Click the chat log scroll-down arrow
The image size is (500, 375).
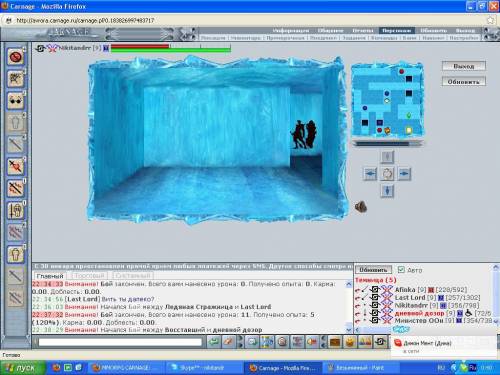pyautogui.click(x=349, y=330)
